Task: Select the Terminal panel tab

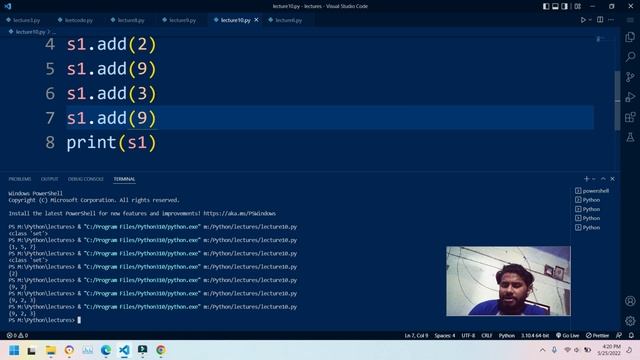Action: 124,179
